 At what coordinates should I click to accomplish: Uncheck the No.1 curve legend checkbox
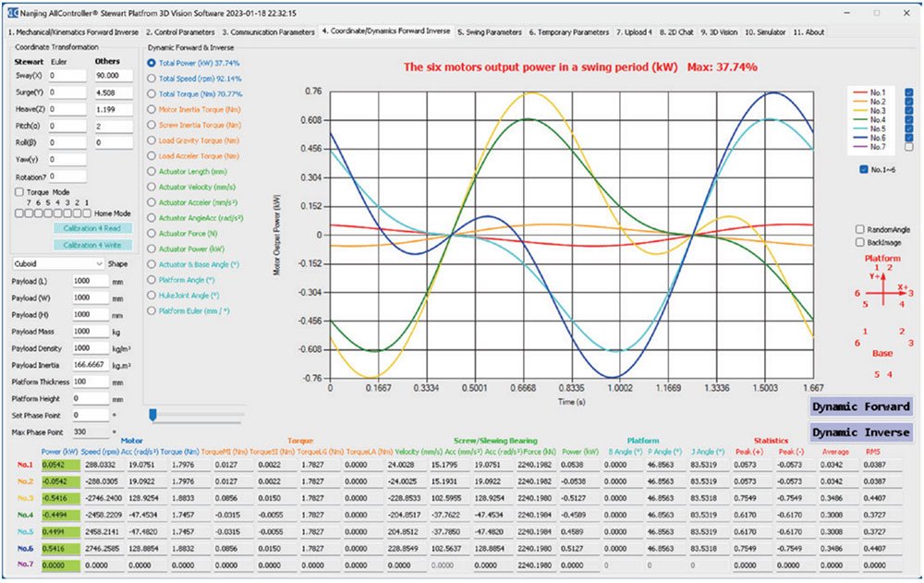[909, 93]
